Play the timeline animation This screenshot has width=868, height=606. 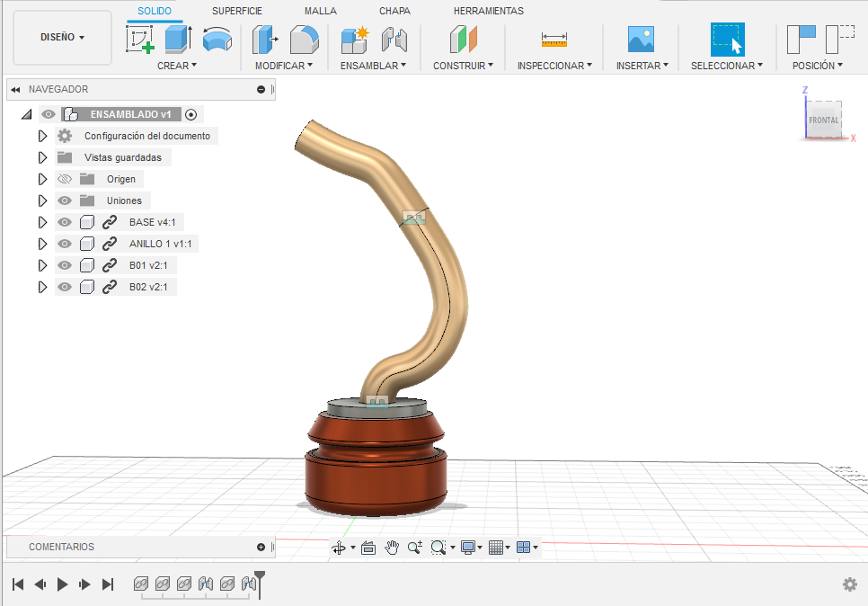[63, 584]
